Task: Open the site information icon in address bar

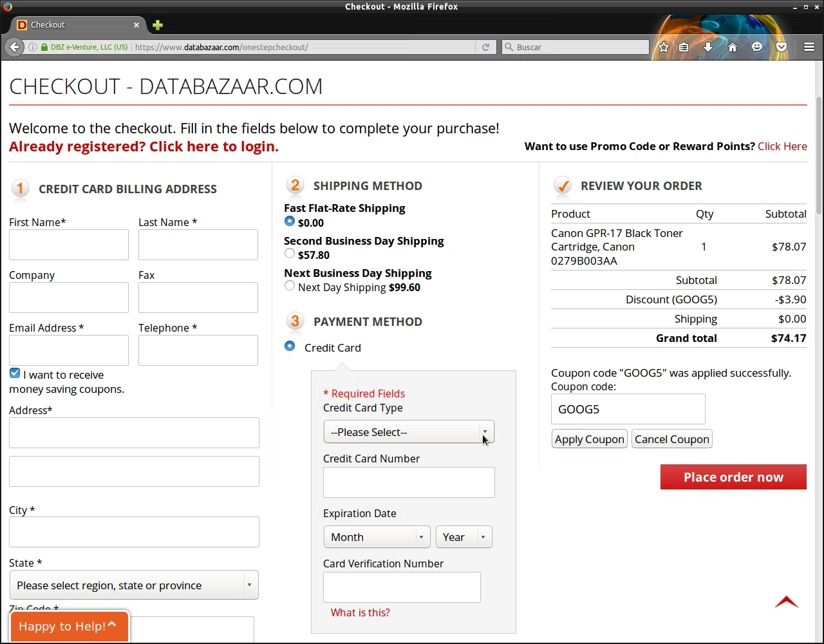Action: [33, 47]
